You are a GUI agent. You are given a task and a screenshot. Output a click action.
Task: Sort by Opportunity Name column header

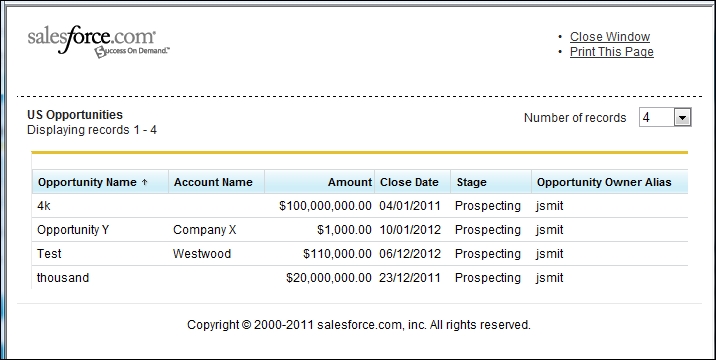(x=87, y=182)
